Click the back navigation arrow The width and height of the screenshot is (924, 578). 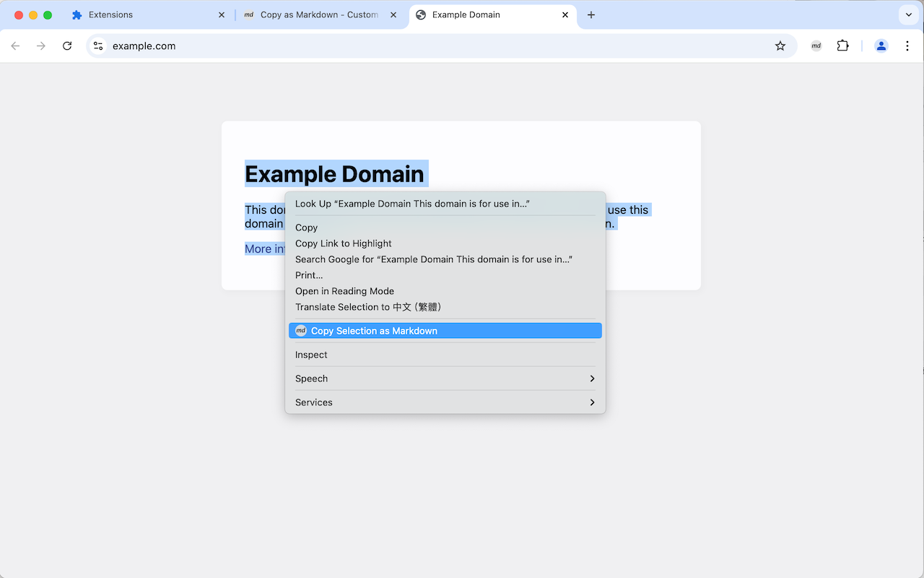[x=15, y=46]
